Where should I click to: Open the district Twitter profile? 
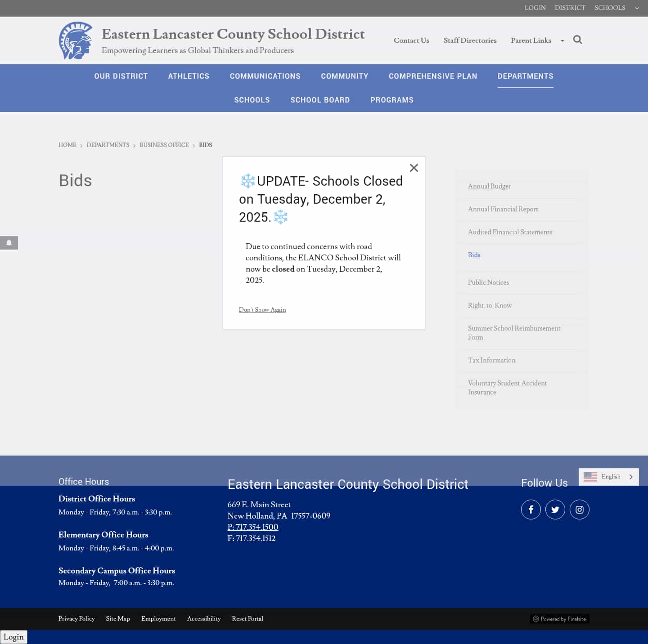(x=555, y=510)
